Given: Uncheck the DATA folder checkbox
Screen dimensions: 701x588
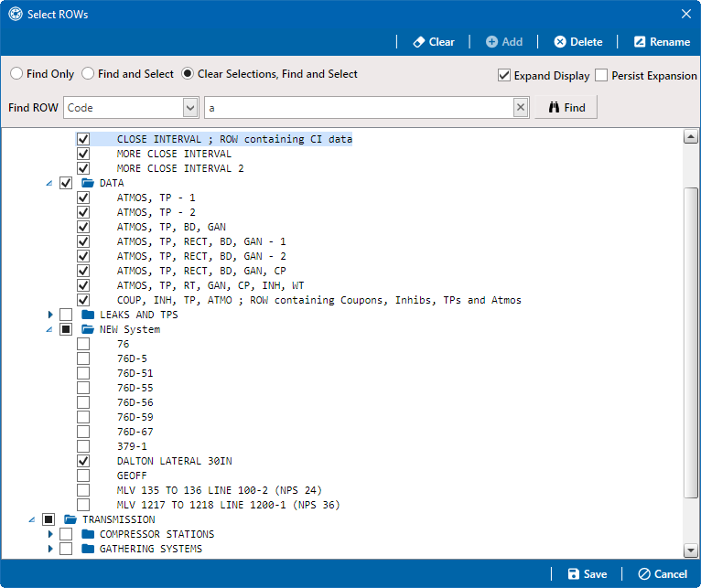Looking at the screenshot, I should tap(66, 183).
